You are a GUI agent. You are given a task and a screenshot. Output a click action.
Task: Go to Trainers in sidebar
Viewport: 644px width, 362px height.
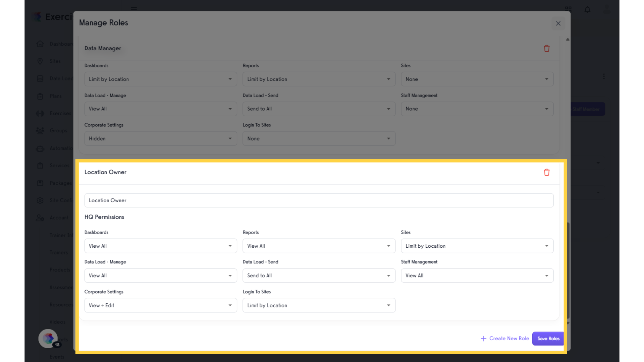point(59,252)
